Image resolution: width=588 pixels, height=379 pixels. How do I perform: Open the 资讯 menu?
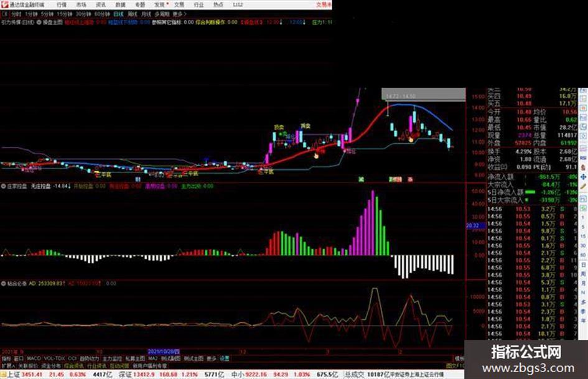pyautogui.click(x=101, y=5)
